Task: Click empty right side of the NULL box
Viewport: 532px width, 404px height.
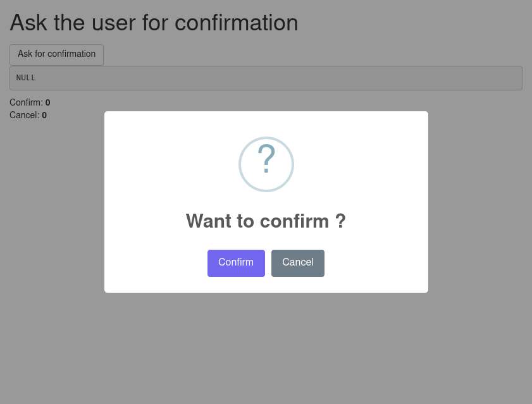Action: coord(380,78)
